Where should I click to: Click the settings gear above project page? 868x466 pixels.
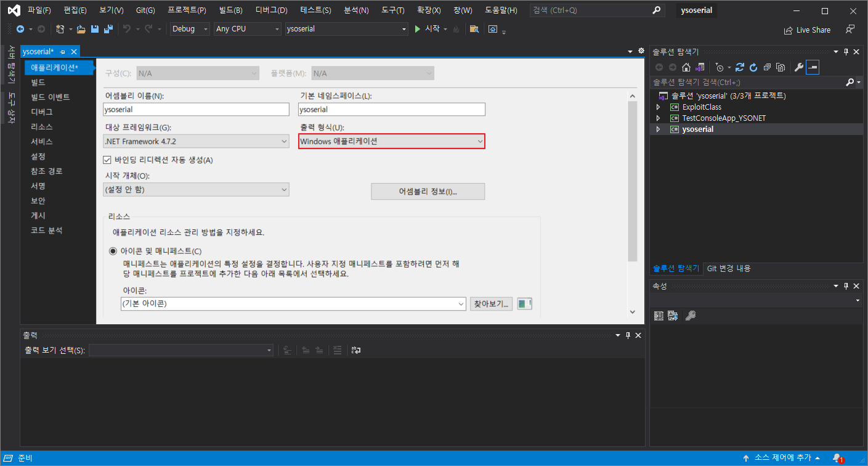tap(641, 51)
